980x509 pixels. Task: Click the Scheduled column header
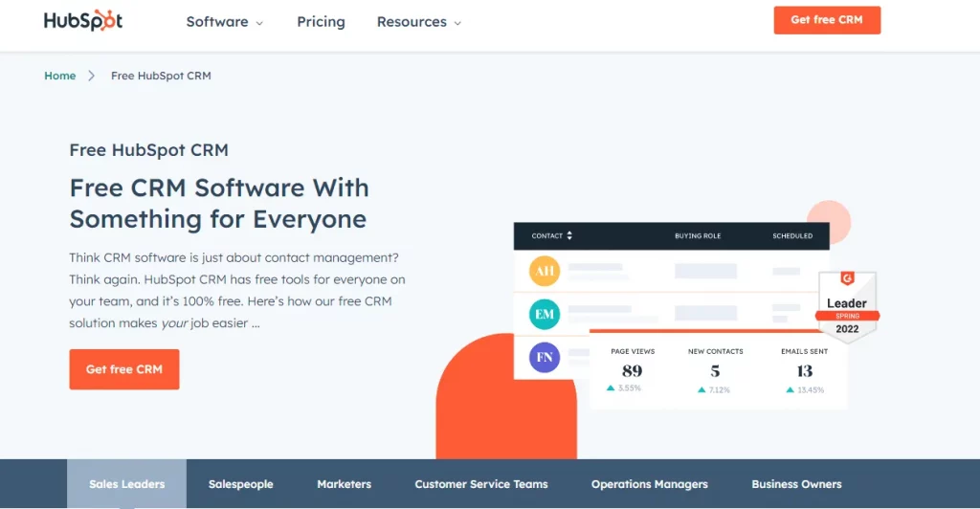pos(792,236)
